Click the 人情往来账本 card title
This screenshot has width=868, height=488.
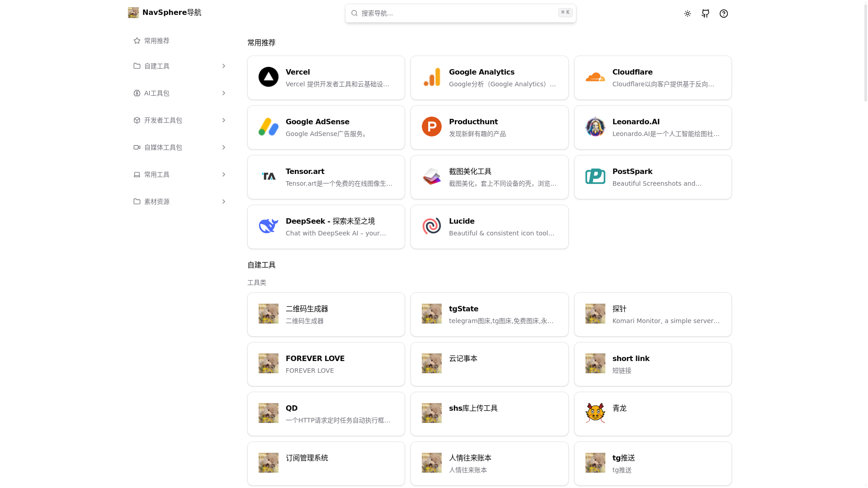pos(470,458)
